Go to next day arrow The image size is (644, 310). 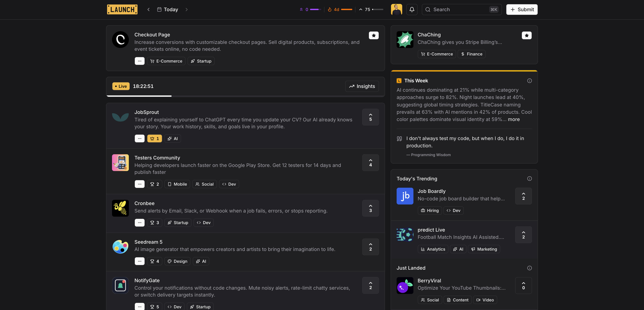(186, 10)
